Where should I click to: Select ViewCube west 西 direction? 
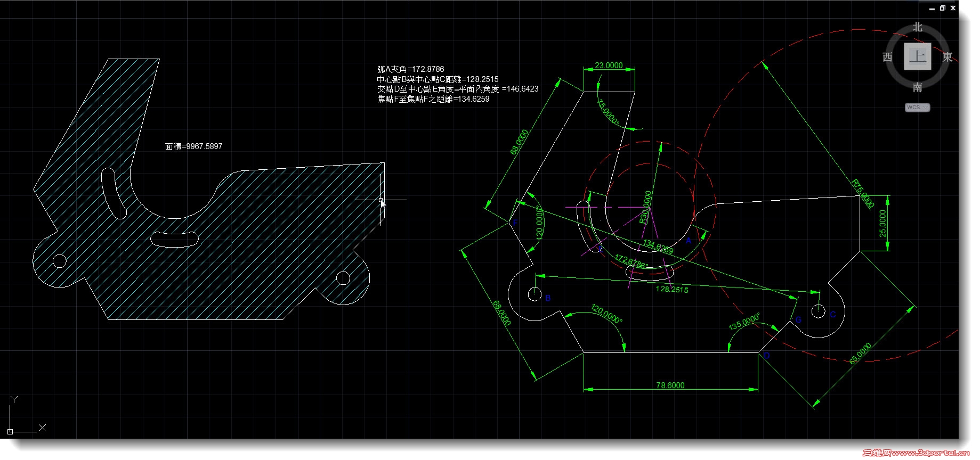pos(887,57)
